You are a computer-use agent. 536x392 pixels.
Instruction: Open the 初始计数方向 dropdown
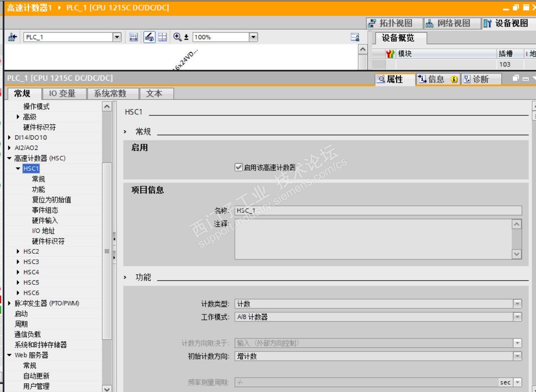[x=518, y=356]
